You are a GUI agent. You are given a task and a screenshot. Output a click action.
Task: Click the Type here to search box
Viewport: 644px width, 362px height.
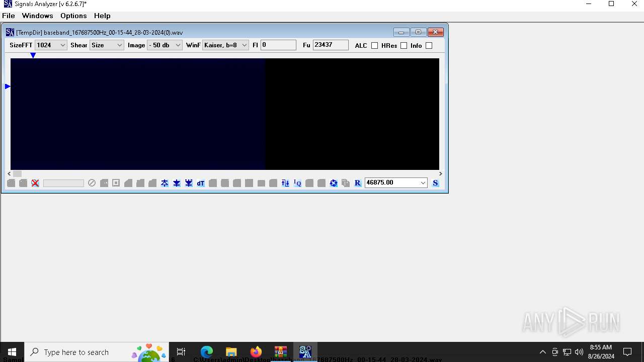coord(97,352)
